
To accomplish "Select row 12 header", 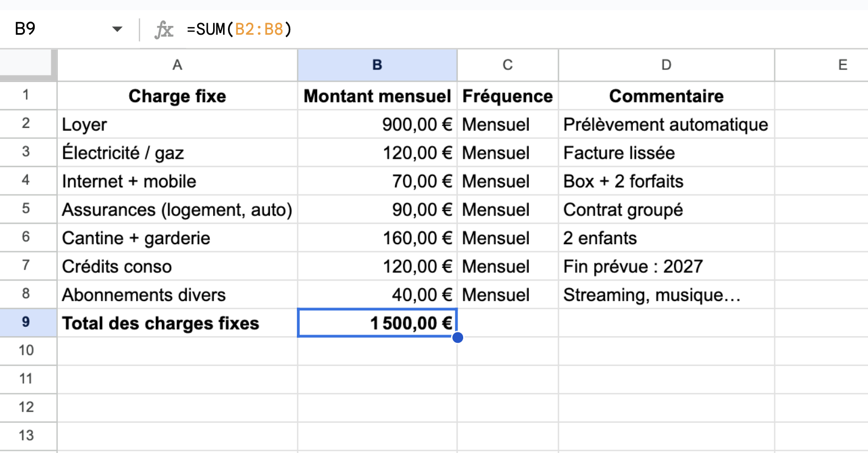I will 28,408.
